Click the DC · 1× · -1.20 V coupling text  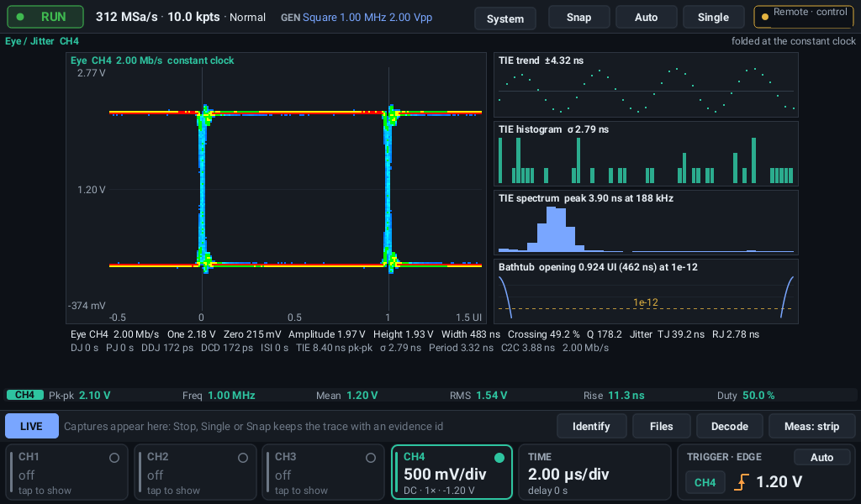[439, 491]
